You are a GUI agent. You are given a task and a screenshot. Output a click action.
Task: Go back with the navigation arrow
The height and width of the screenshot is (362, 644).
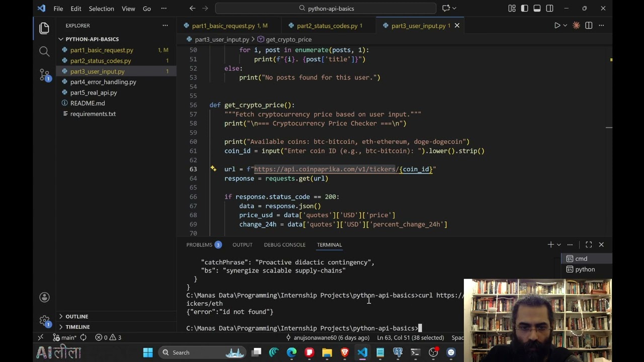pos(192,9)
